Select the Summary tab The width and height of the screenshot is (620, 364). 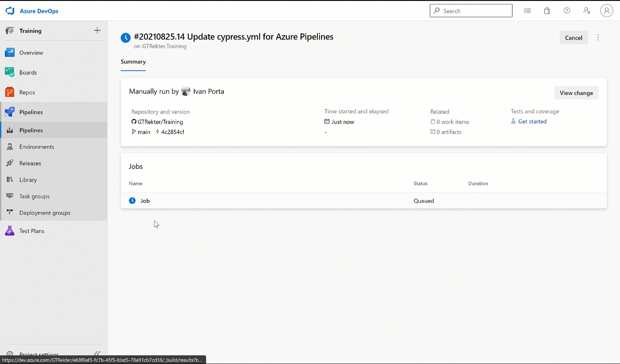click(x=133, y=62)
